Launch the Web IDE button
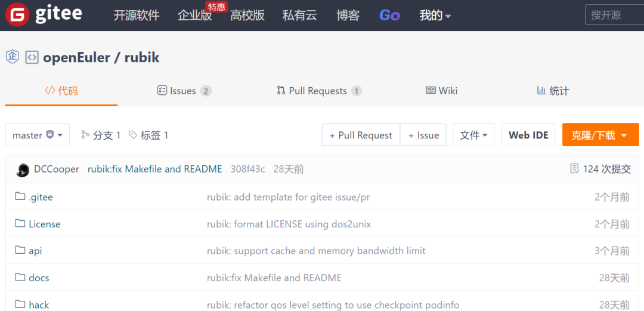 (528, 135)
